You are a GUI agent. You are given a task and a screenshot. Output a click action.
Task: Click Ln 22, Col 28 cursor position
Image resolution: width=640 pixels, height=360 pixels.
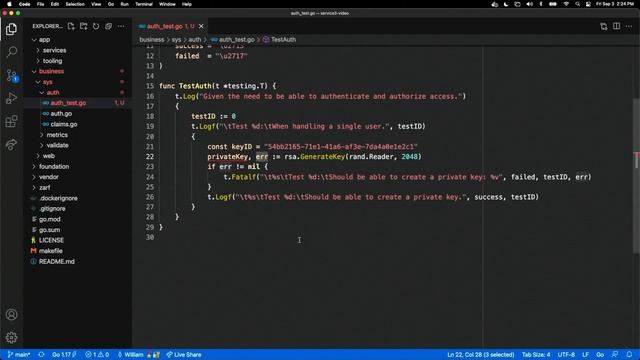[x=480, y=355]
